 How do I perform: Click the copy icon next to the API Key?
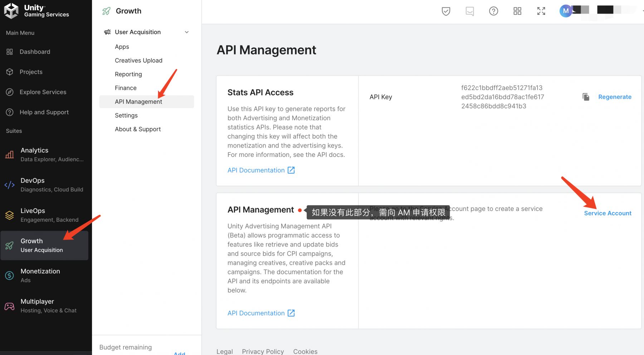click(586, 97)
